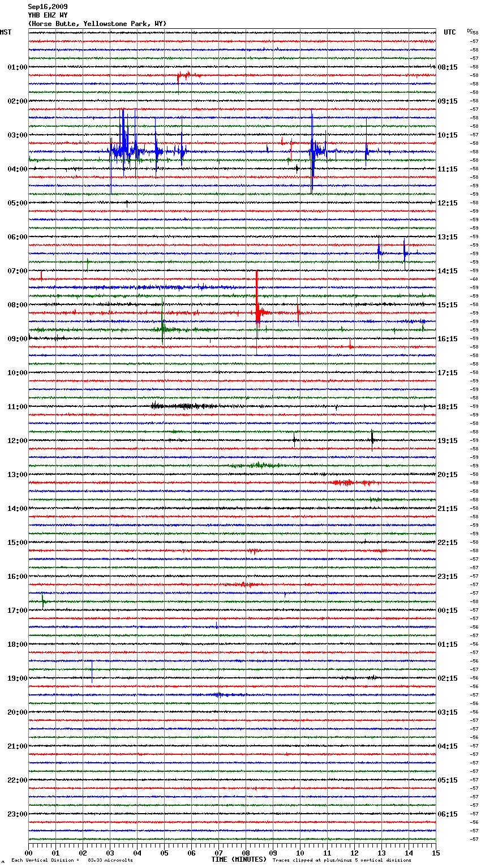The image size is (481, 868).
Task: Click the 18:15 UTC time label
Action: click(448, 407)
